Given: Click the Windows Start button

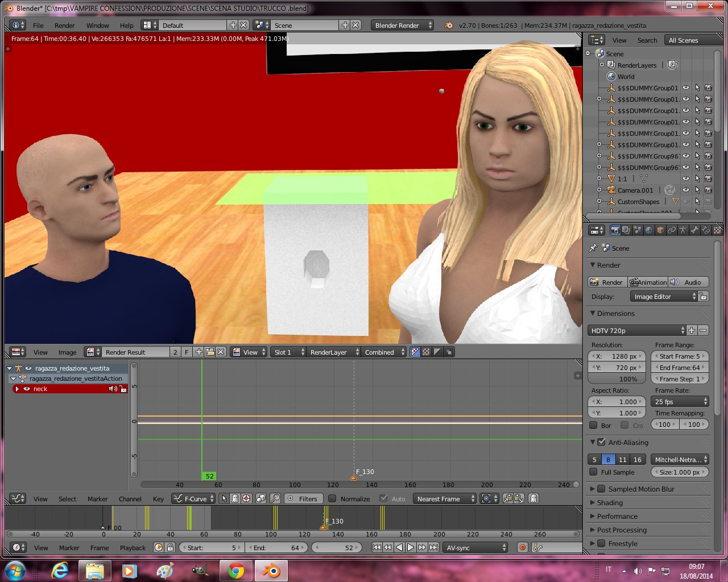Looking at the screenshot, I should 15,570.
